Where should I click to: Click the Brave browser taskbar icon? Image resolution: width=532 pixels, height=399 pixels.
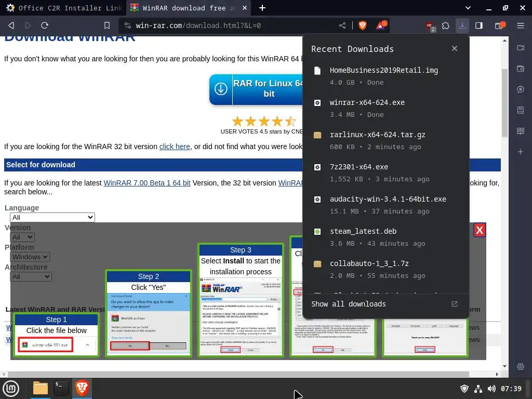click(82, 388)
